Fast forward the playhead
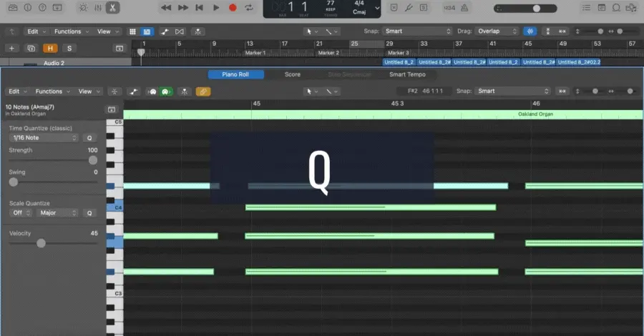This screenshot has height=336, width=644. point(182,7)
